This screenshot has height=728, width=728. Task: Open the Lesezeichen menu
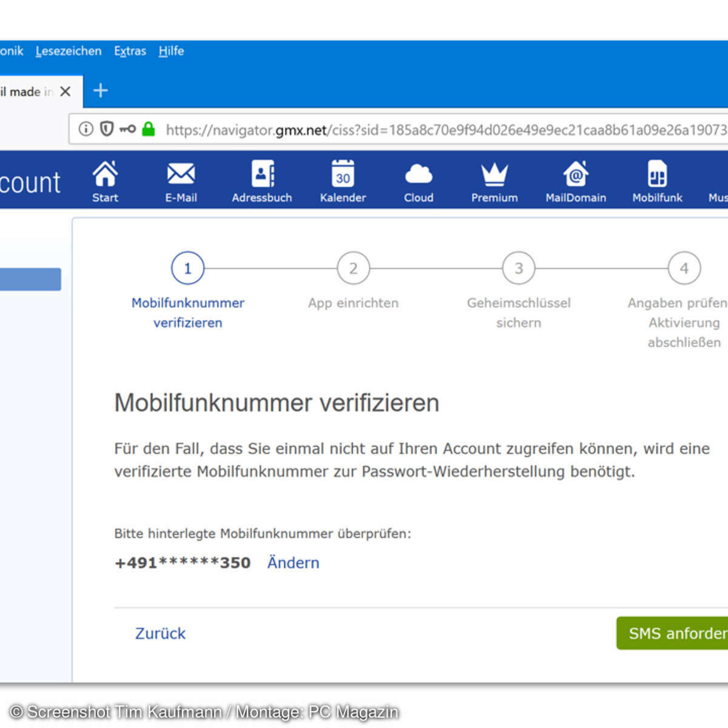69,51
